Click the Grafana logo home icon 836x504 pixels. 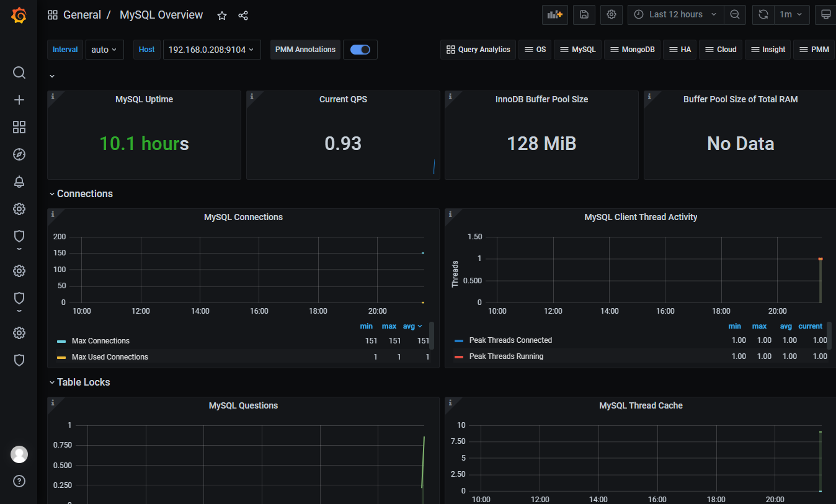[x=19, y=15]
